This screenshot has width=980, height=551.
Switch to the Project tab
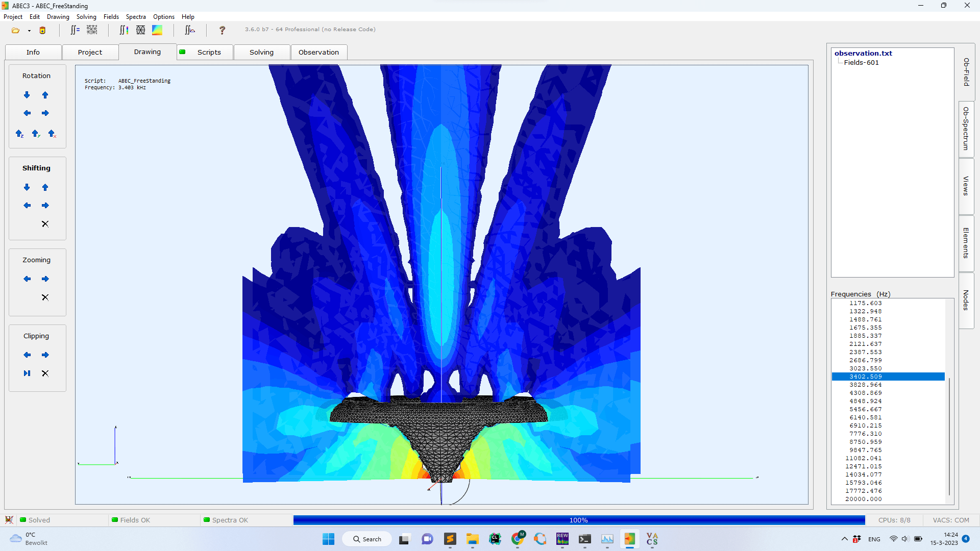tap(90, 53)
